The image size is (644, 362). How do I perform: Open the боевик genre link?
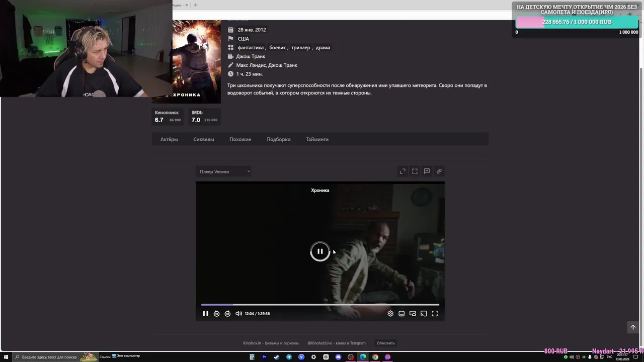(x=277, y=48)
